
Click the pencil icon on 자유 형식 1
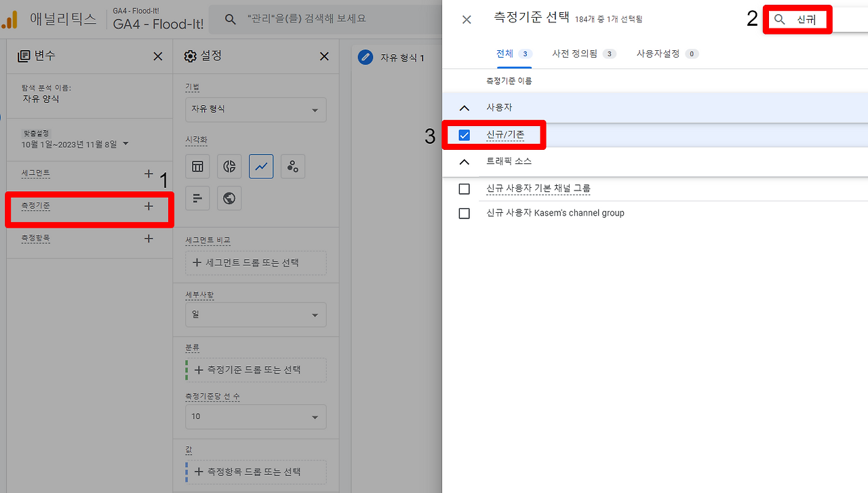[x=366, y=57]
